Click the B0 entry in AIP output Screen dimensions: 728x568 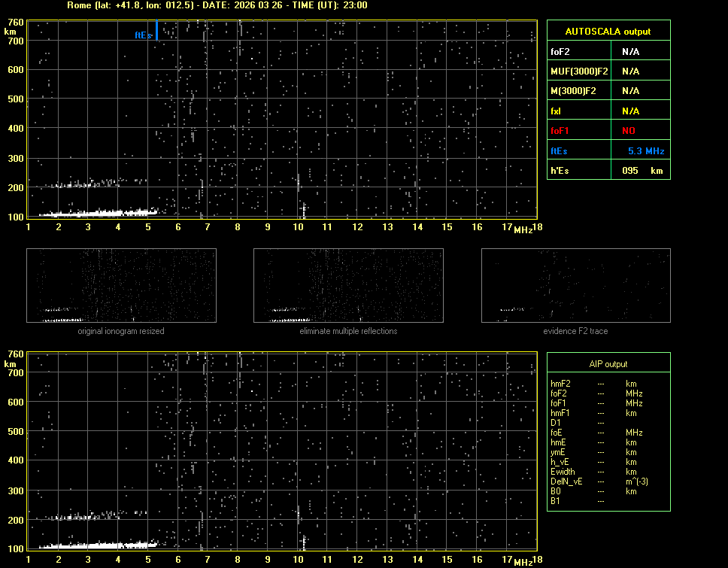[x=556, y=491]
